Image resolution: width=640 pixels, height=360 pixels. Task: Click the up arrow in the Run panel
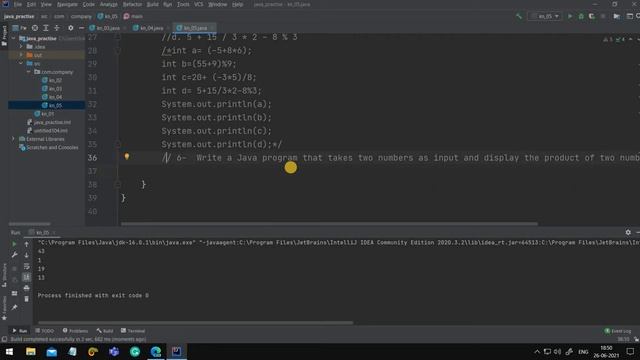point(27,244)
